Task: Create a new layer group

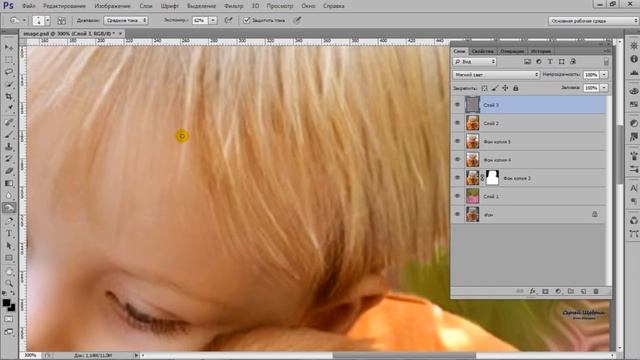Action: pos(571,291)
